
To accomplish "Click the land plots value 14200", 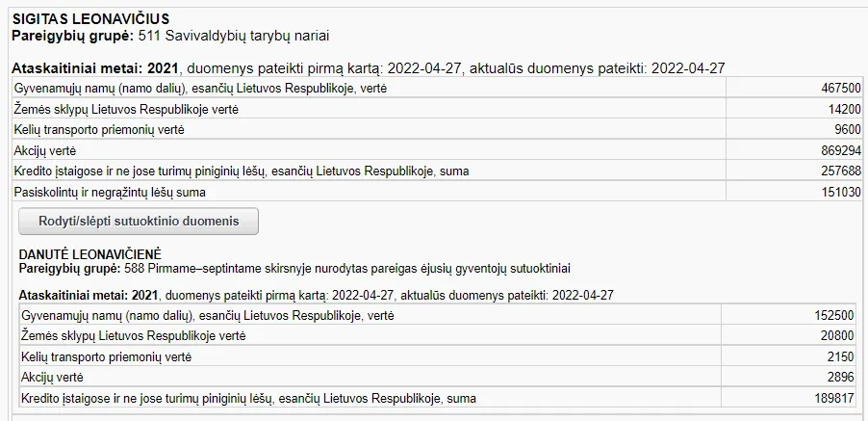I will [844, 109].
